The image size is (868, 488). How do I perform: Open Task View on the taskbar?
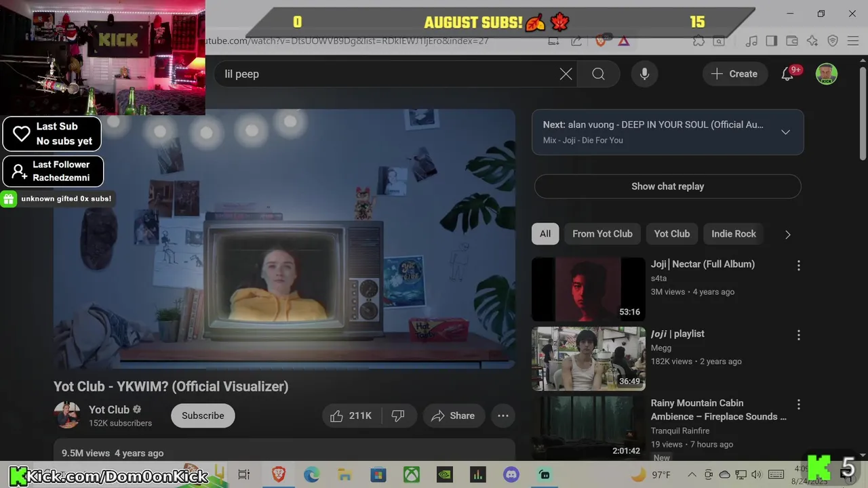coord(244,474)
